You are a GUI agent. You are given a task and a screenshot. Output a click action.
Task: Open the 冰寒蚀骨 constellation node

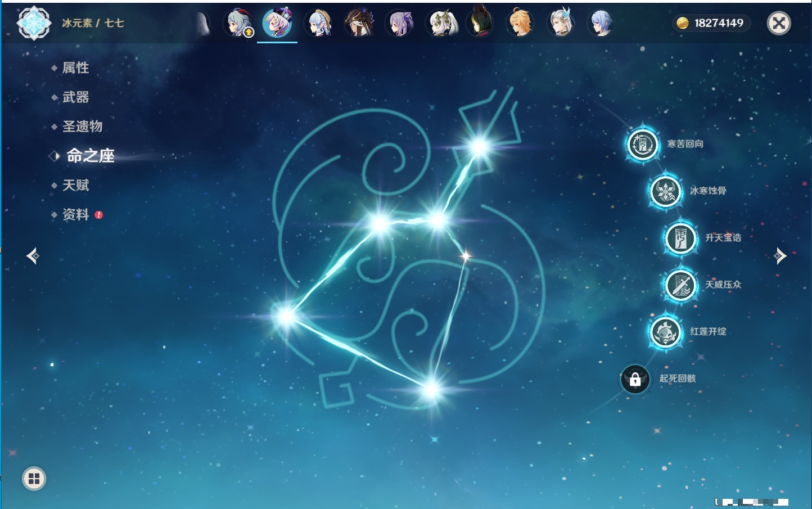coord(666,191)
